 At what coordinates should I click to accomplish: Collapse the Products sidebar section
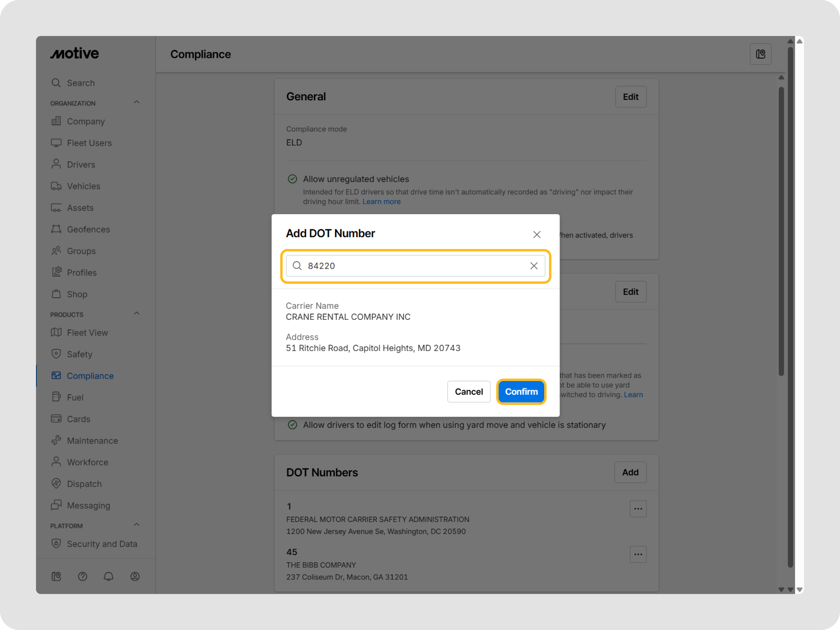137,314
